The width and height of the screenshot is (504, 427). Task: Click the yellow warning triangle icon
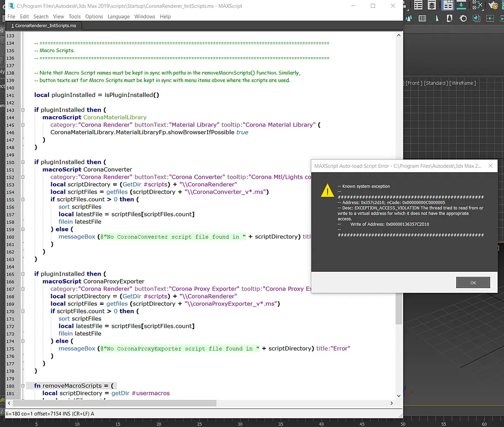pos(327,190)
